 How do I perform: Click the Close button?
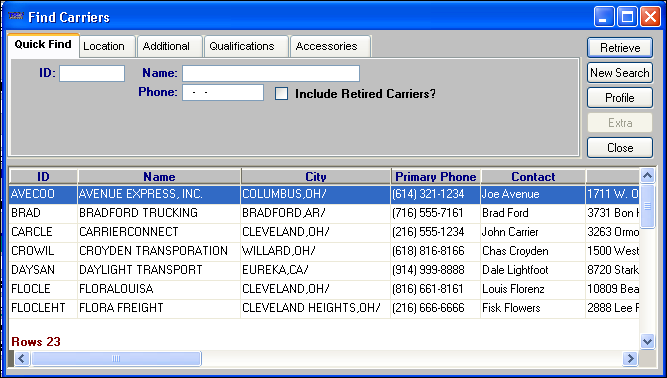pyautogui.click(x=620, y=148)
